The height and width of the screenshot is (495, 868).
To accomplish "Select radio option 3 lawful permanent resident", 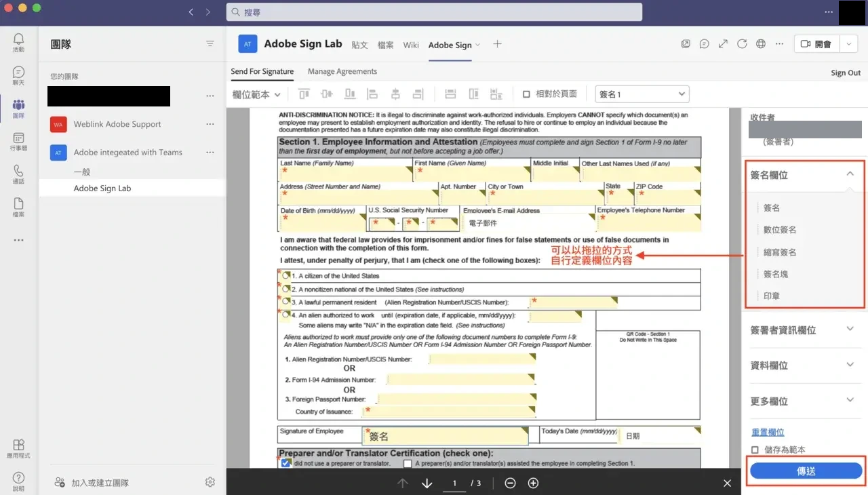I will (x=286, y=301).
